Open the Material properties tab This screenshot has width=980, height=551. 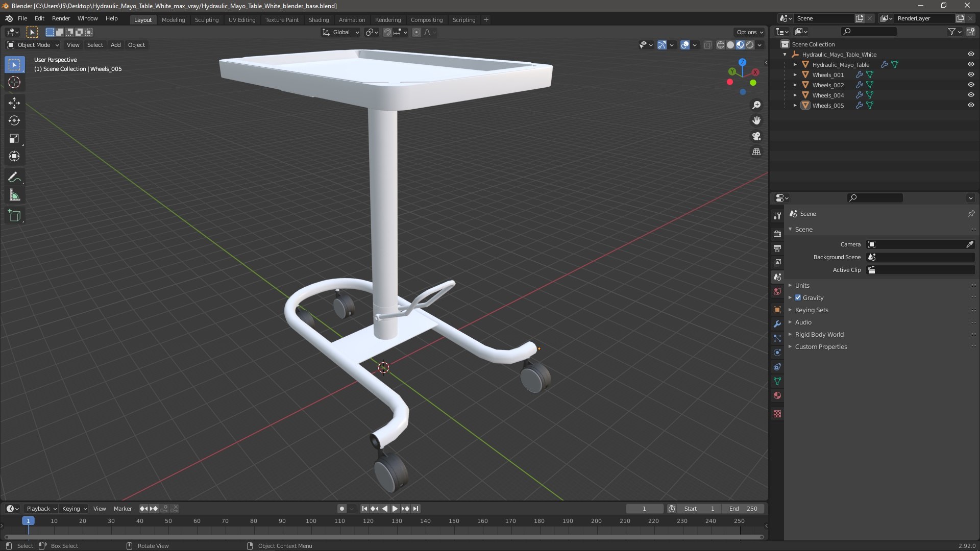click(777, 395)
